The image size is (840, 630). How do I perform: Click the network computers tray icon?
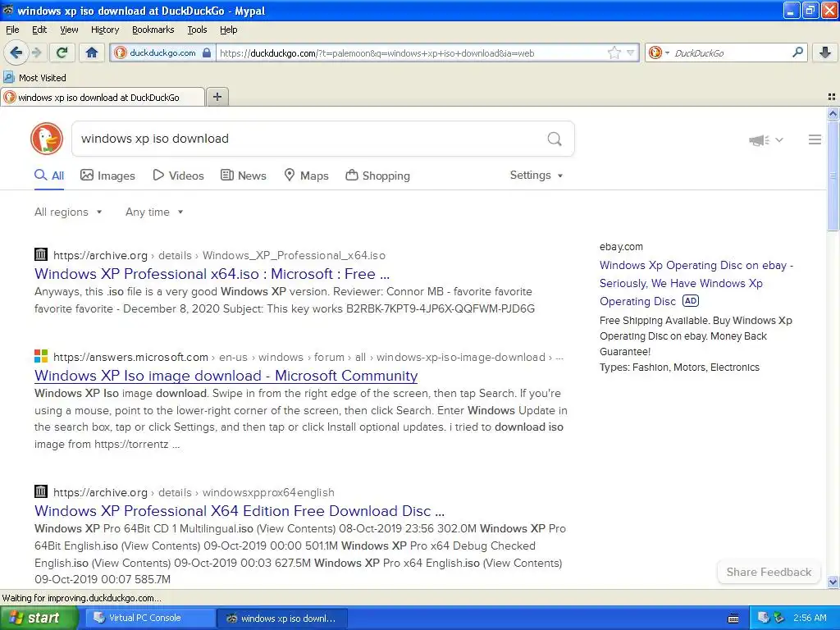point(764,618)
